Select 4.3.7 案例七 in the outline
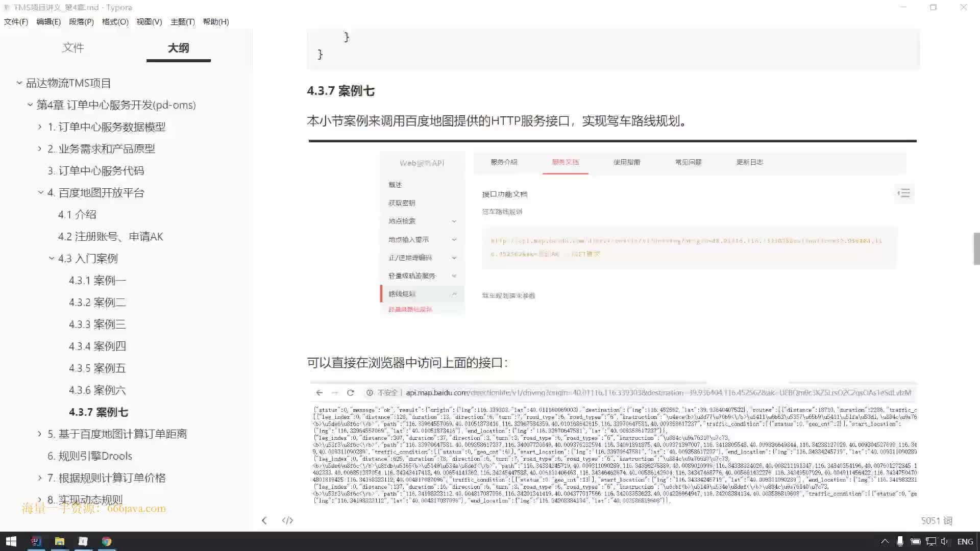The height and width of the screenshot is (551, 980). click(x=99, y=412)
